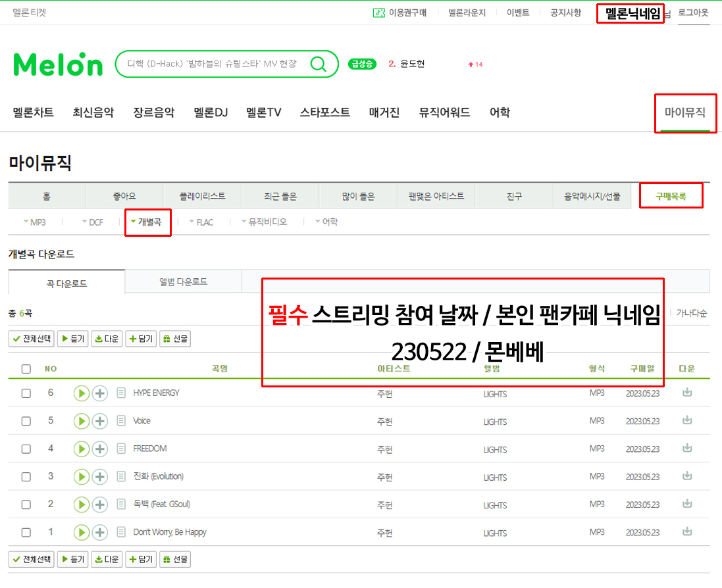The height and width of the screenshot is (588, 722).
Task: Play the song Don't Worry, Be Happy
Action: pos(82,532)
